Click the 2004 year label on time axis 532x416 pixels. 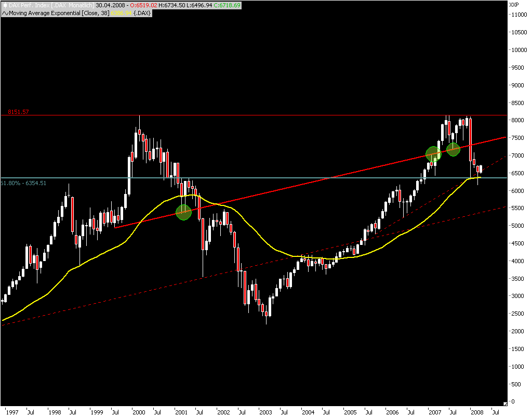point(308,412)
